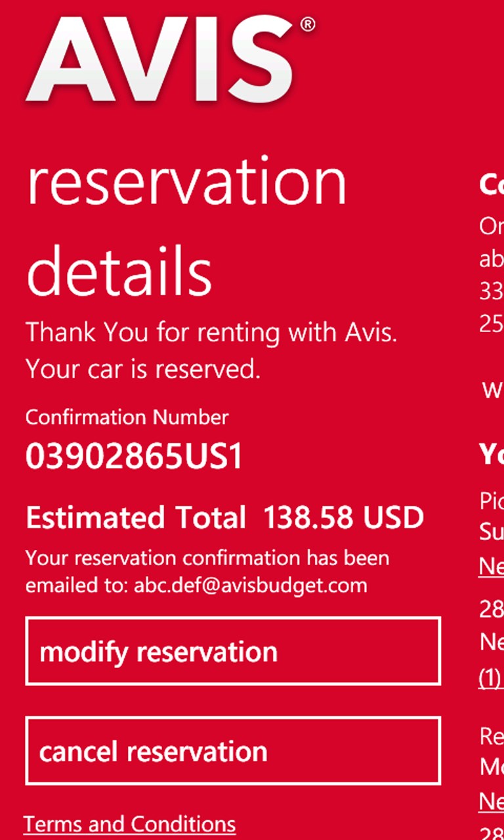
Task: Tap the partially visible "Re" return label
Action: 492,737
